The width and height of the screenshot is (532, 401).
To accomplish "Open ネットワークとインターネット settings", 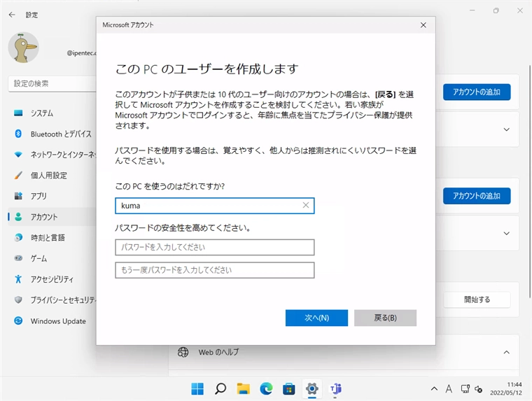I will [52, 155].
